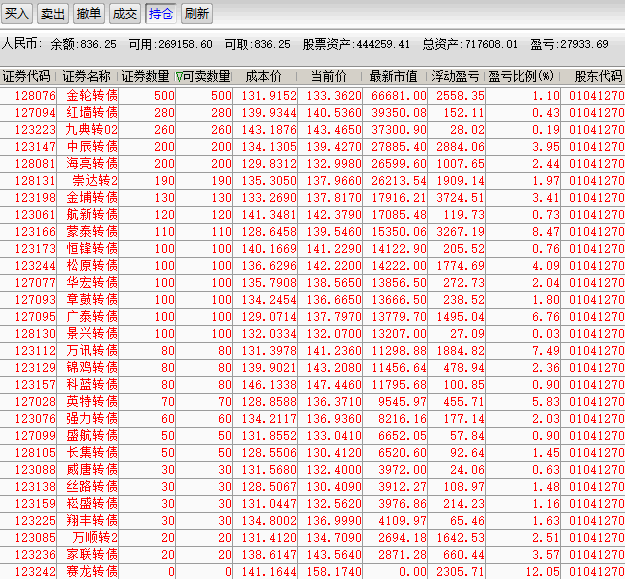Sort by 最新市值 column header
Screen dimensions: 625x579
coord(394,76)
